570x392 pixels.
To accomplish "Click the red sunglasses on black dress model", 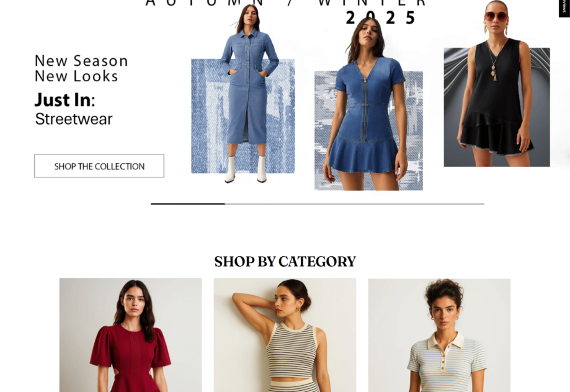I will click(496, 16).
